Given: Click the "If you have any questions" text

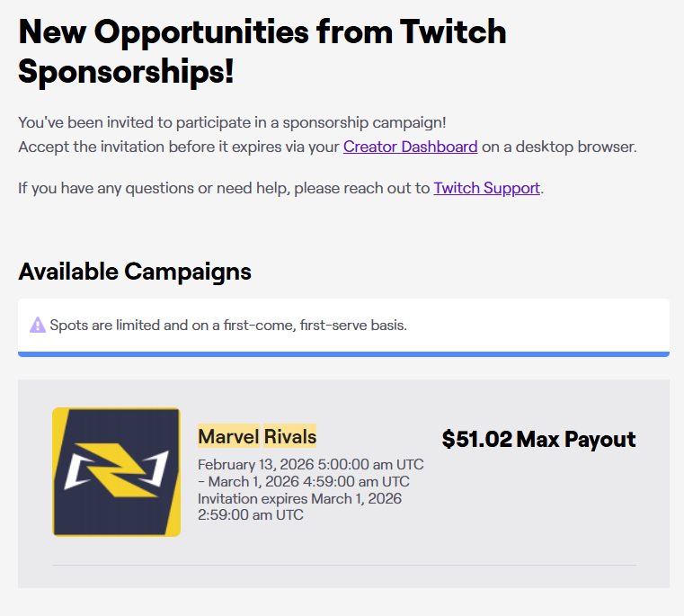Looking at the screenshot, I should (224, 188).
